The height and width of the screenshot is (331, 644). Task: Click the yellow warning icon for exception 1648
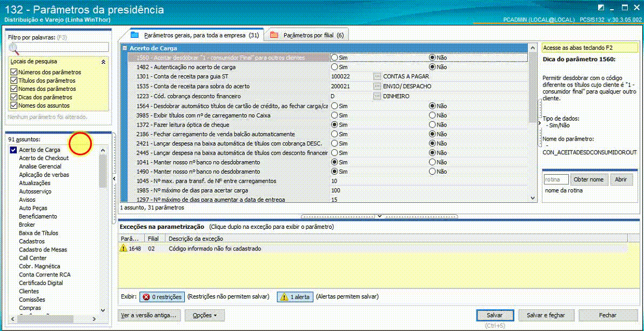(x=123, y=248)
